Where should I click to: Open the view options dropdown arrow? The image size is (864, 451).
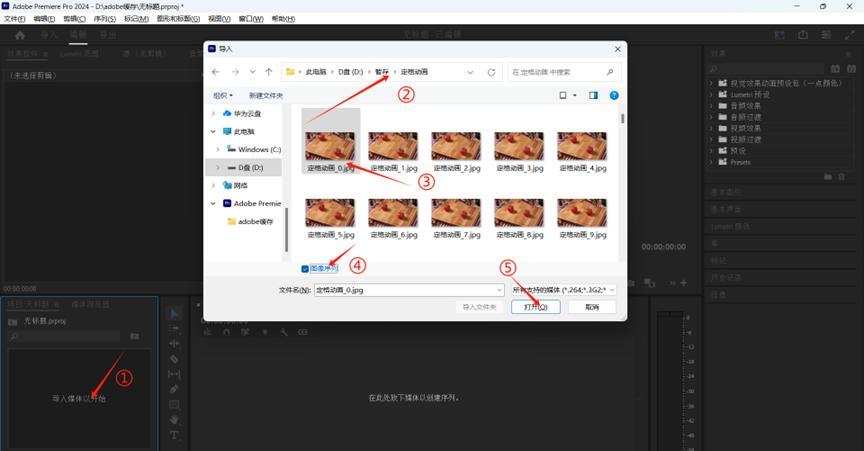coord(575,95)
